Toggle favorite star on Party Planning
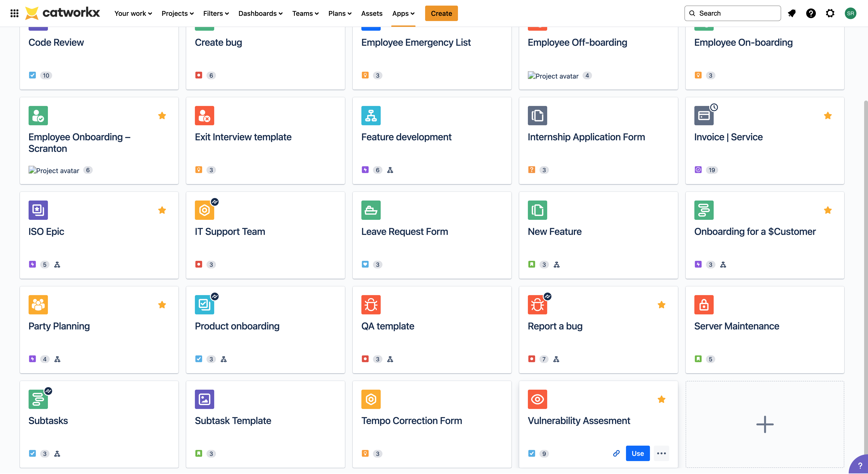Image resolution: width=868 pixels, height=474 pixels. (x=162, y=305)
